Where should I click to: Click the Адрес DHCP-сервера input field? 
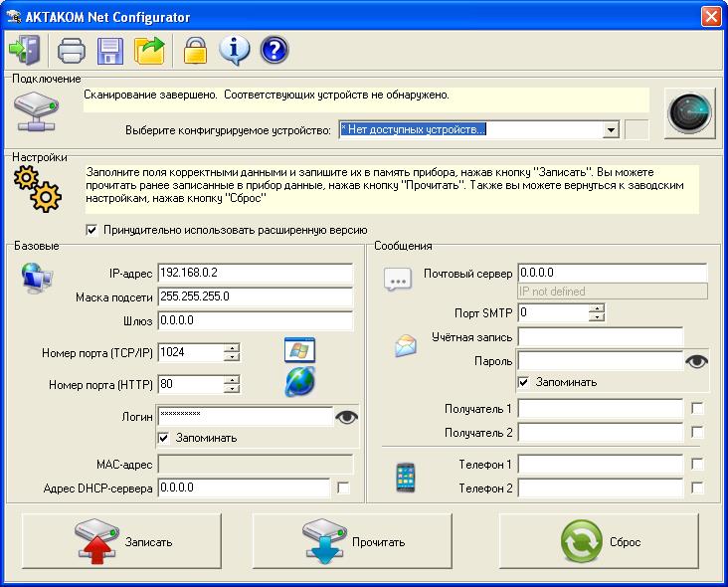click(x=244, y=489)
